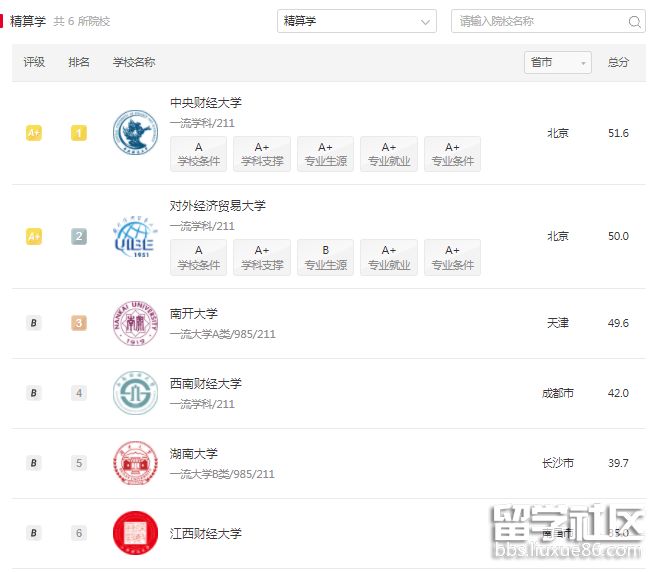658x572 pixels.
Task: Click the rank 5 badge
Action: click(x=79, y=463)
